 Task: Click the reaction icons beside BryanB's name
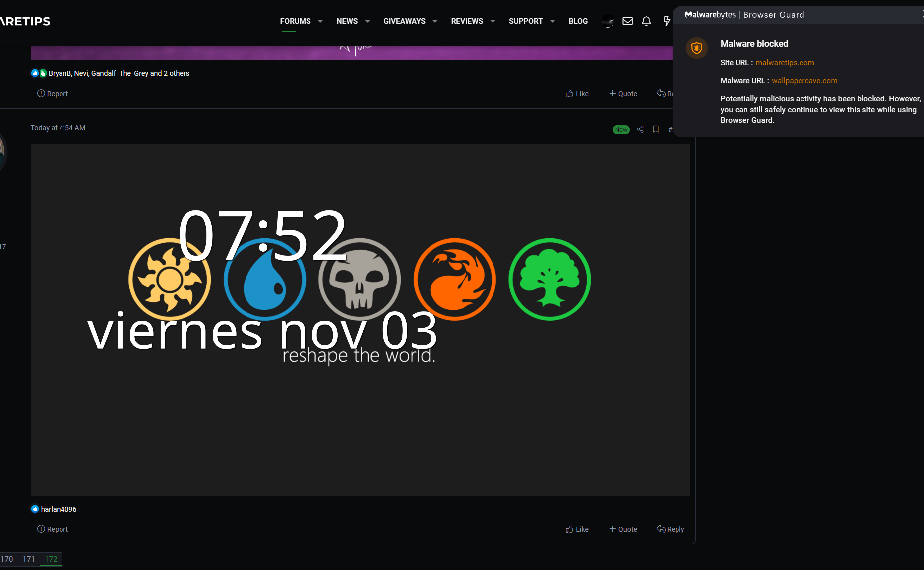39,73
